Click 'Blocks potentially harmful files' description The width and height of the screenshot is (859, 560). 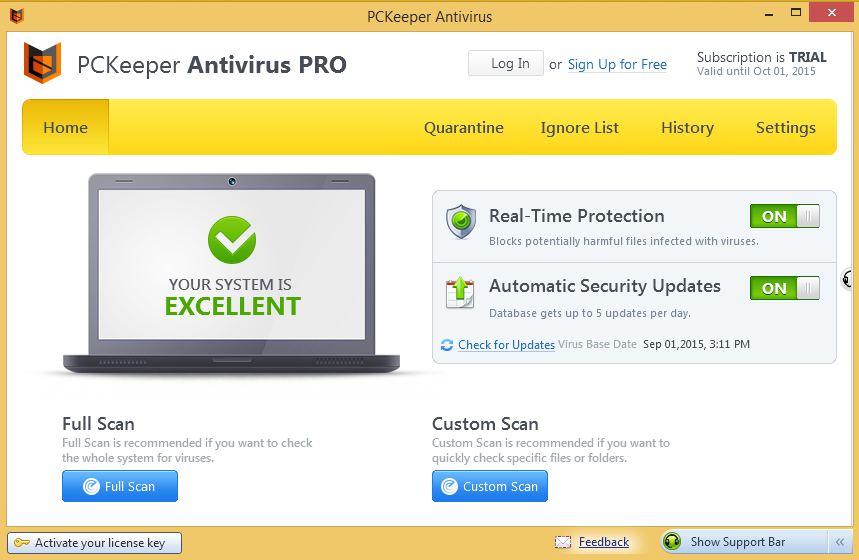(623, 241)
